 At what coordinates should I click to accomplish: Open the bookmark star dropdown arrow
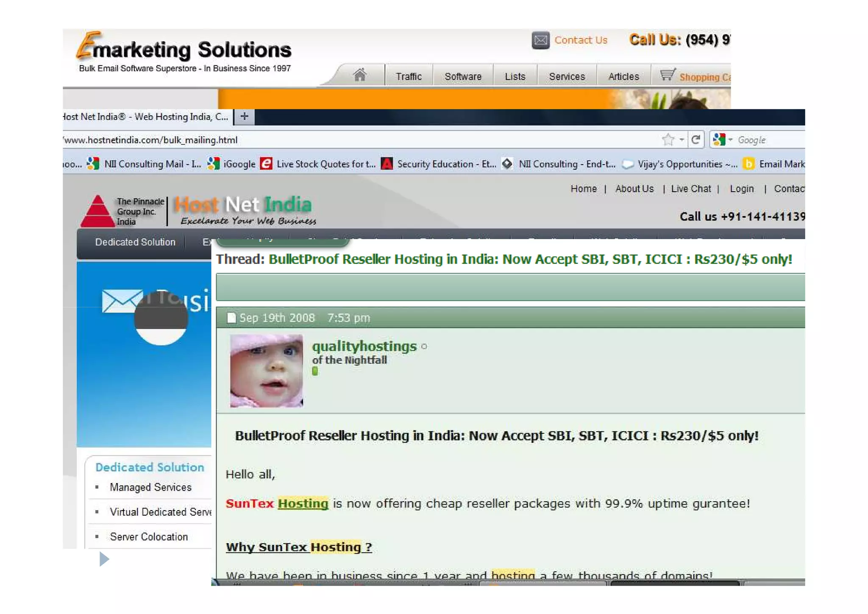coord(681,140)
